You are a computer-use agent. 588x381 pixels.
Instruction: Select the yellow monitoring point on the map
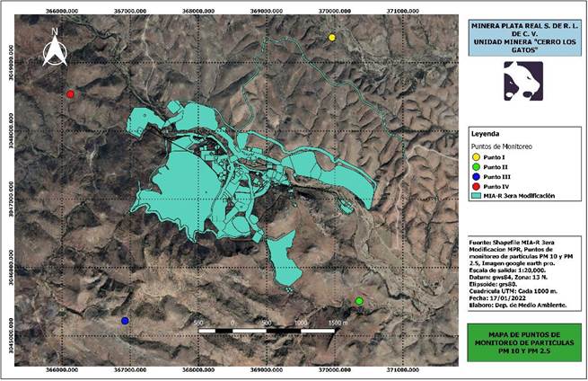coord(331,38)
